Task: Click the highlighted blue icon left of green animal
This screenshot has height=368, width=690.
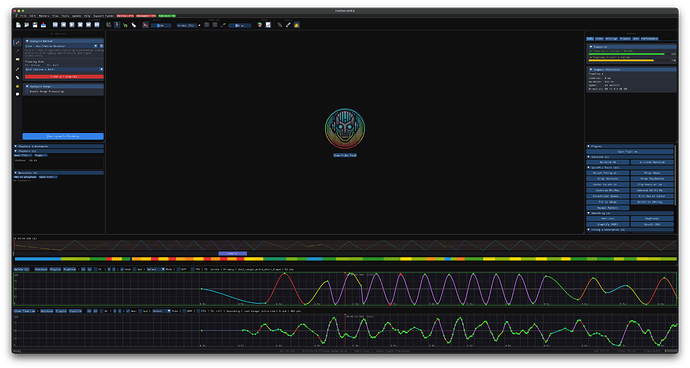Action: pyautogui.click(x=117, y=25)
